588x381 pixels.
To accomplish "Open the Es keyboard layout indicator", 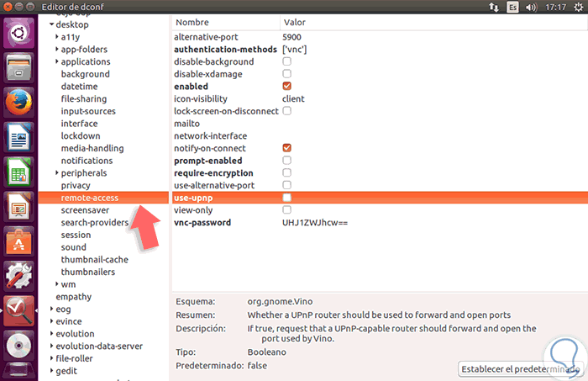I will [x=513, y=7].
